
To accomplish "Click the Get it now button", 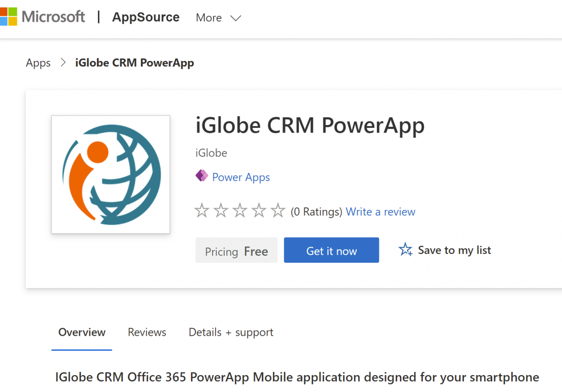I will 332,251.
